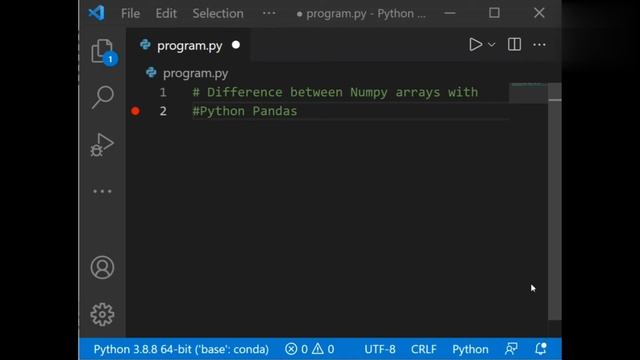Click line number 1 in gutter
Image resolution: width=640 pixels, height=360 pixels.
point(163,92)
